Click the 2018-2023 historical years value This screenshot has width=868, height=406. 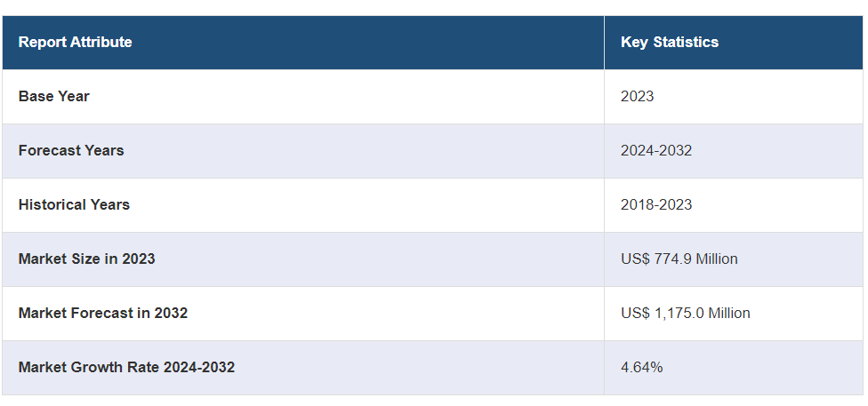(x=655, y=204)
